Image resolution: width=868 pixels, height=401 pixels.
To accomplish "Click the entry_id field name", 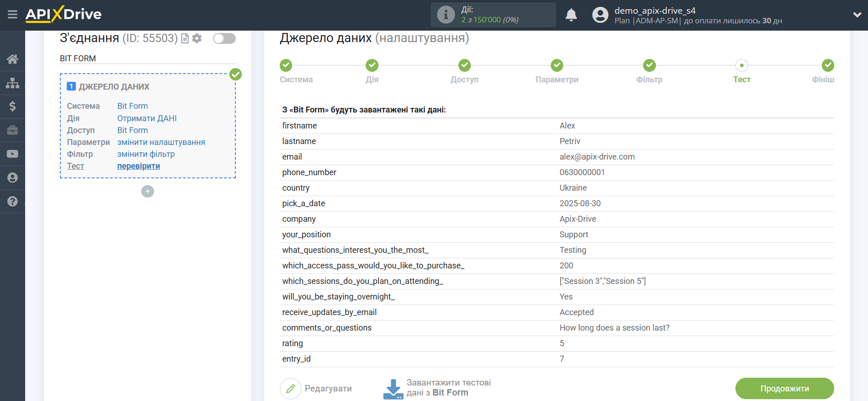I will pyautogui.click(x=296, y=359).
